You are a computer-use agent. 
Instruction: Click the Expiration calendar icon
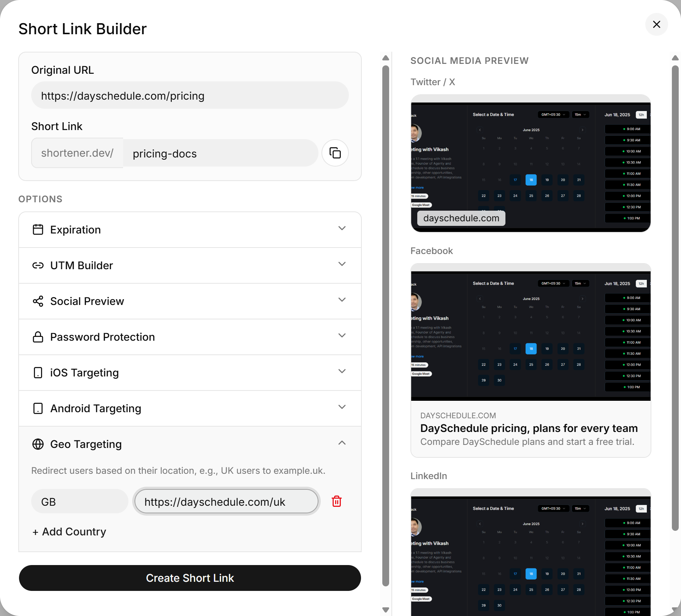(38, 230)
